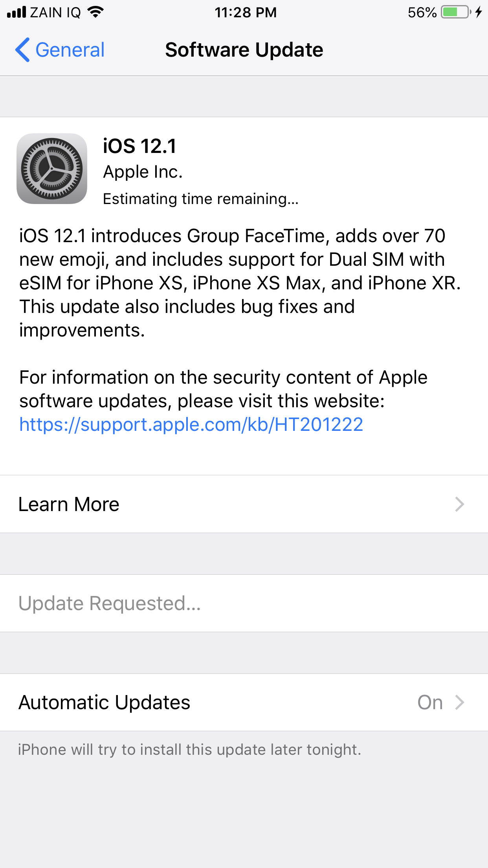Viewport: 488px width, 868px height.
Task: Tap the cellular signal bars icon
Action: tap(17, 12)
